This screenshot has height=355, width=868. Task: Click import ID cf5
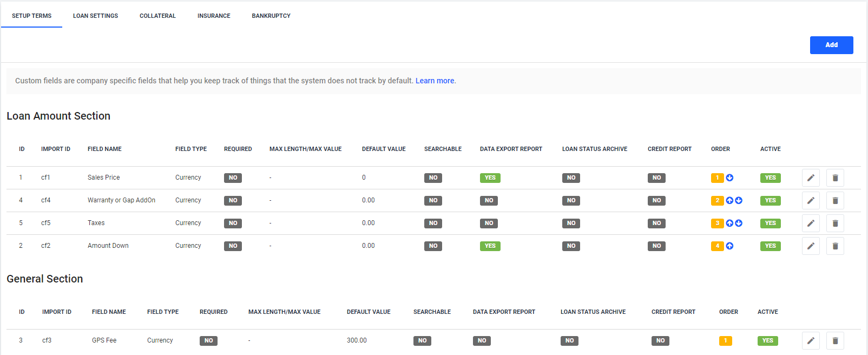click(45, 223)
